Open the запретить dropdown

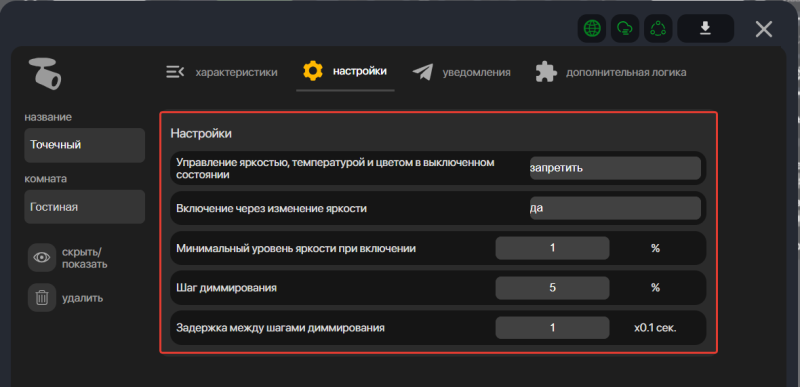[615, 168]
